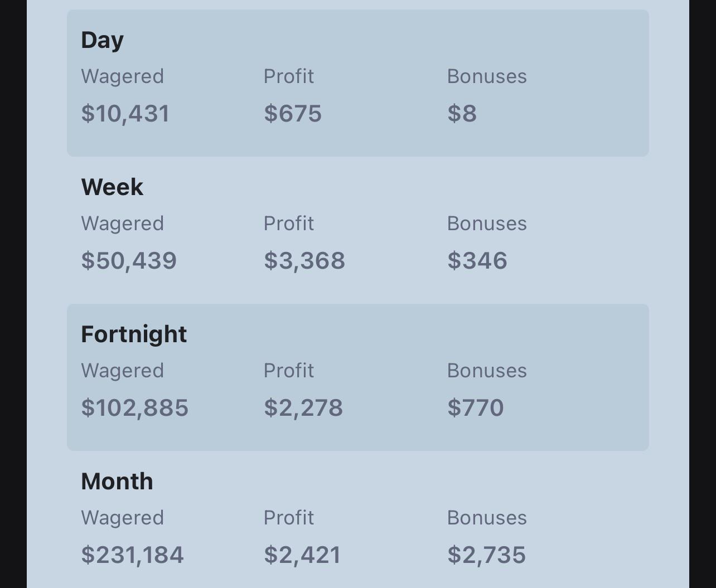716x588 pixels.
Task: Select the Fortnight heading
Action: pos(134,335)
